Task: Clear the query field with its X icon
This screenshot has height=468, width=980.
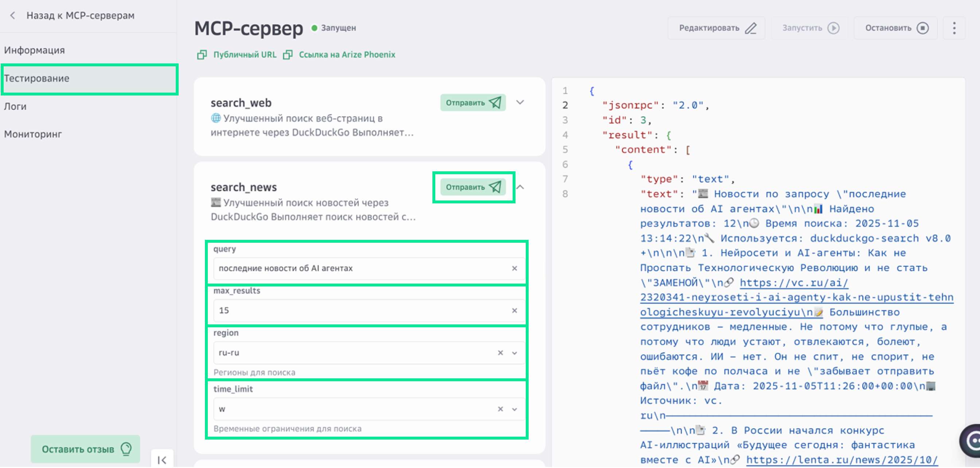Action: tap(514, 268)
